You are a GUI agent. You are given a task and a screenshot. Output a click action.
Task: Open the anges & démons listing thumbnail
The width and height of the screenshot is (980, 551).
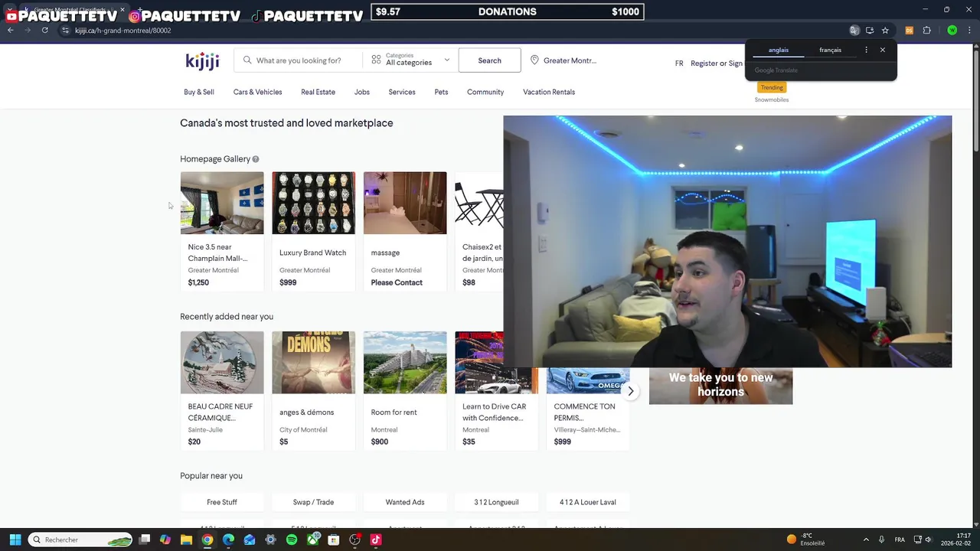313,363
